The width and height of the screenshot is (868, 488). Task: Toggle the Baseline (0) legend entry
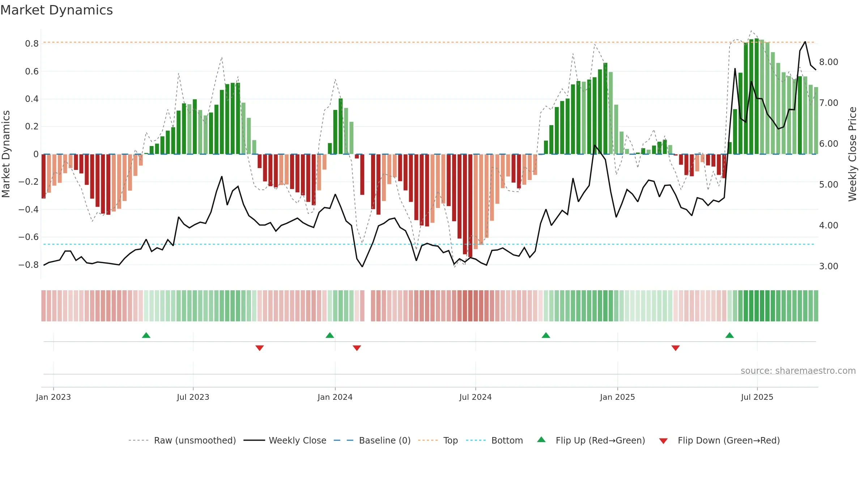(x=372, y=440)
